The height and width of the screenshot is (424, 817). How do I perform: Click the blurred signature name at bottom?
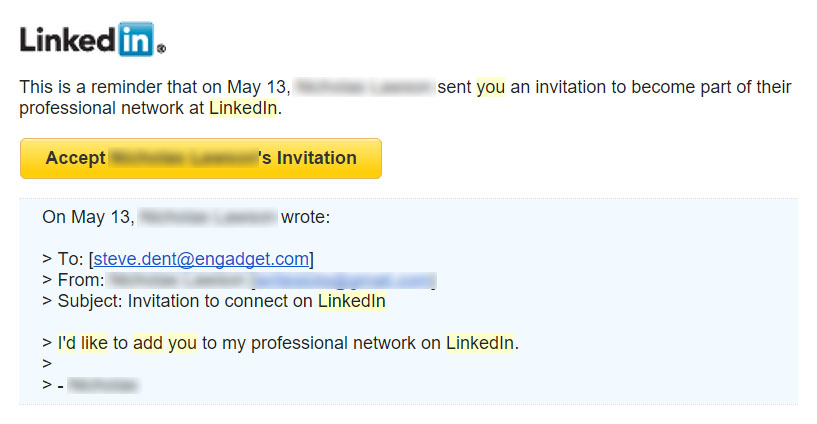click(103, 384)
